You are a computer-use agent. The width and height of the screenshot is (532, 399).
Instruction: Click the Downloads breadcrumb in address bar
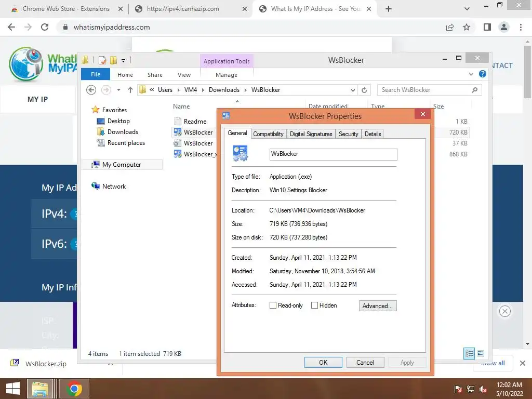[224, 90]
